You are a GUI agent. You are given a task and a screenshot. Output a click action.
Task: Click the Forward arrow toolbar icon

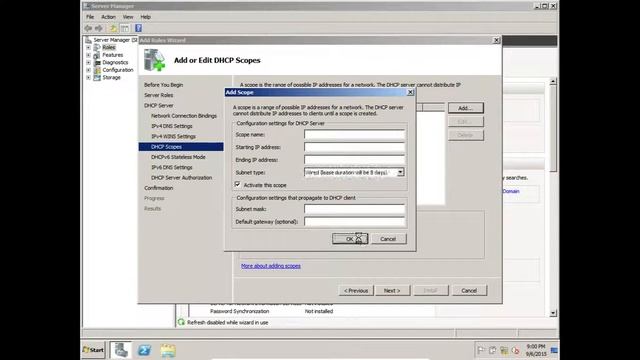point(99,28)
